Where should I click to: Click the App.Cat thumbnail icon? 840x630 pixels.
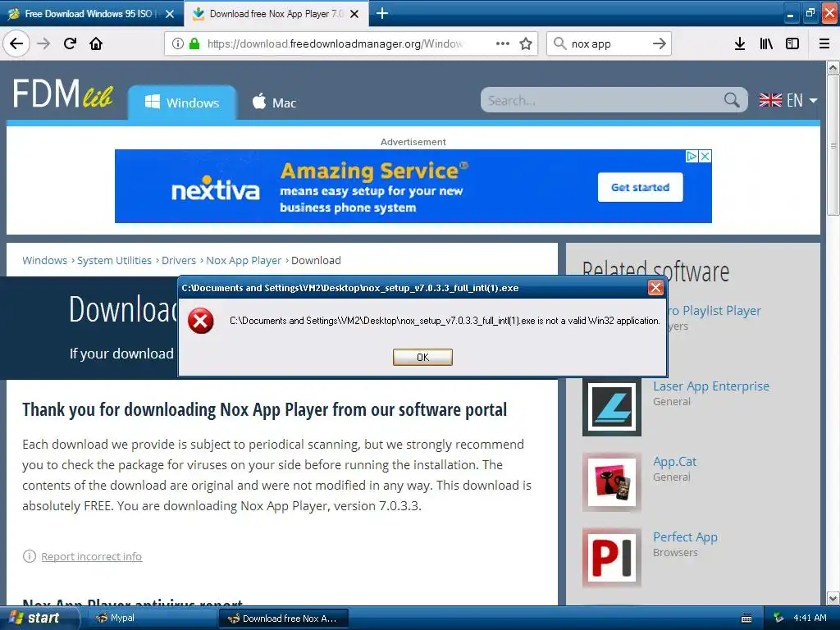tap(612, 482)
